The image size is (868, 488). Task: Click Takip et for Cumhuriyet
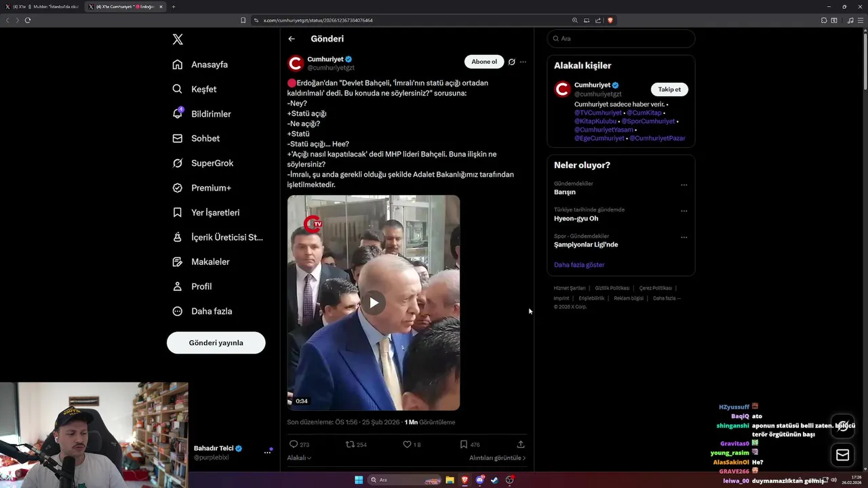[669, 89]
